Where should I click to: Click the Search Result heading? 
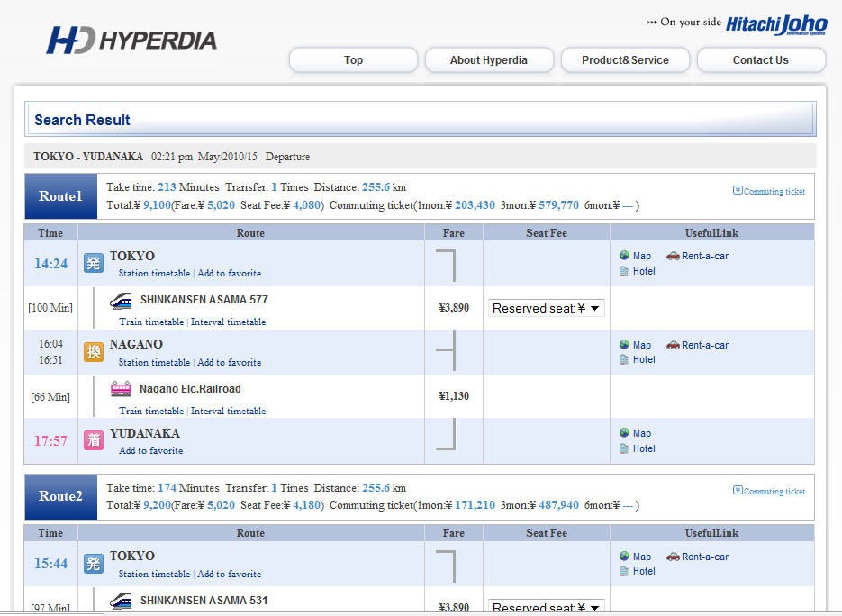coord(82,120)
